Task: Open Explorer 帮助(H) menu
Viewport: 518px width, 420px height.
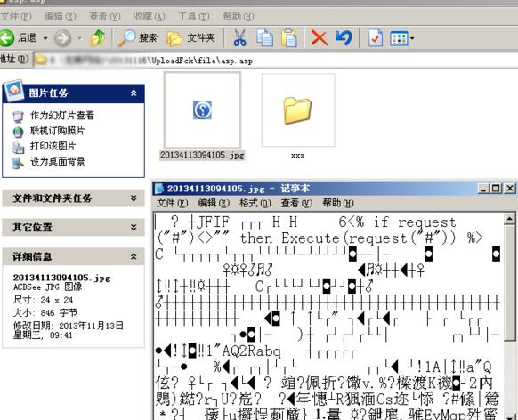Action: point(239,16)
